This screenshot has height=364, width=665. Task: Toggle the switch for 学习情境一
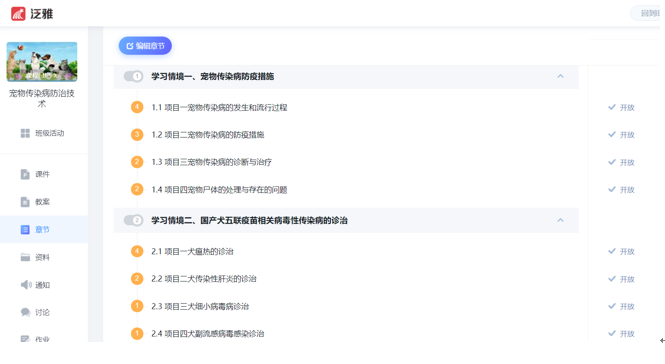click(133, 76)
